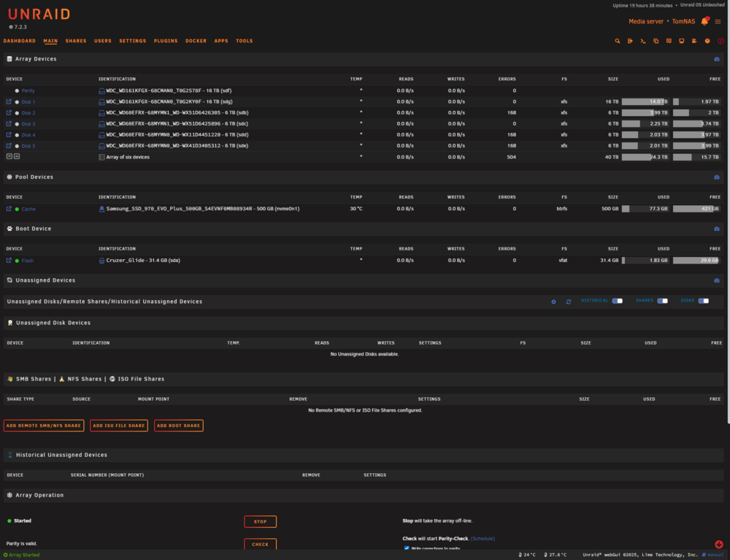Open the parity check Schedule link
This screenshot has width=730, height=560.
(483, 539)
